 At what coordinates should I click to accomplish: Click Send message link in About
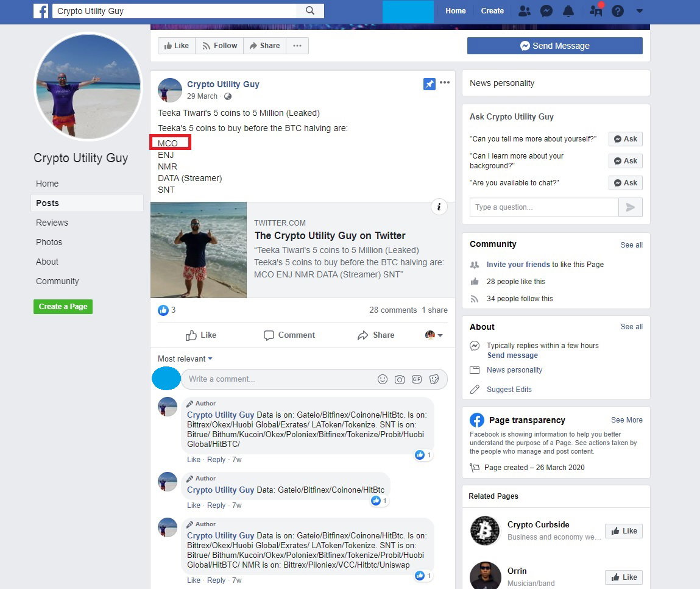(512, 355)
